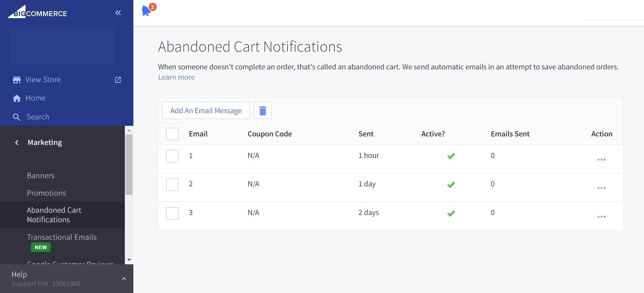Screen dimensions: 644x293
Task: Click the external link icon beside View Store
Action: (x=118, y=80)
